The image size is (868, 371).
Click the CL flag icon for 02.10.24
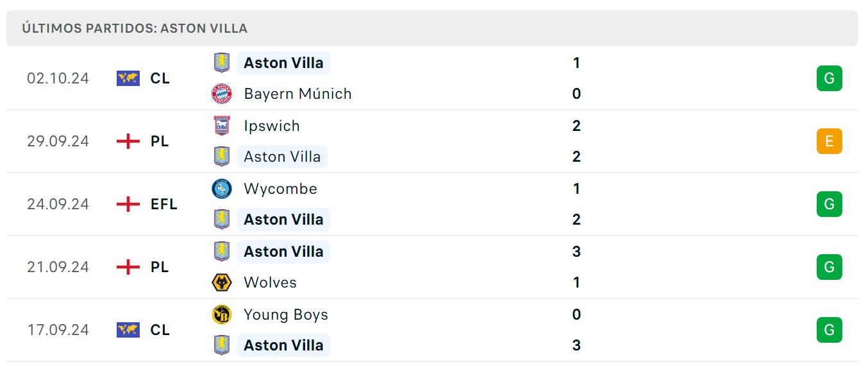(x=128, y=78)
